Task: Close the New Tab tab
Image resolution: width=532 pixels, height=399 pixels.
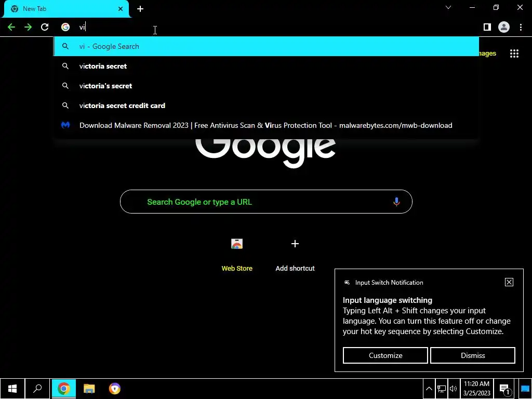Action: [x=121, y=9]
